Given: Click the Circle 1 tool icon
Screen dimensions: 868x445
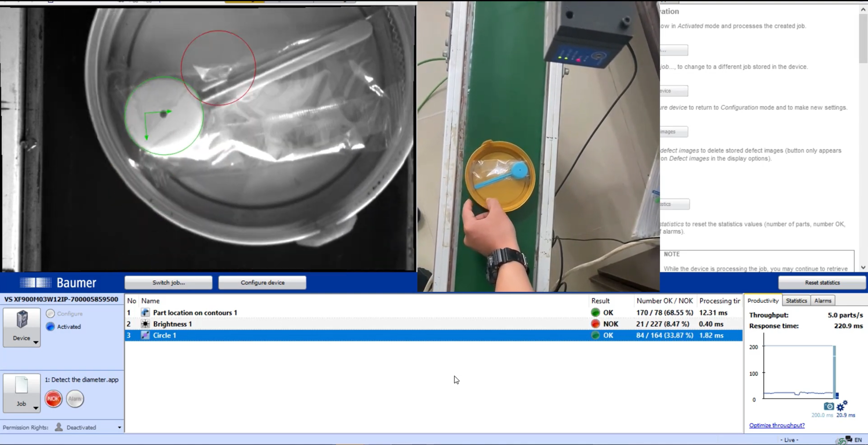Looking at the screenshot, I should 145,335.
